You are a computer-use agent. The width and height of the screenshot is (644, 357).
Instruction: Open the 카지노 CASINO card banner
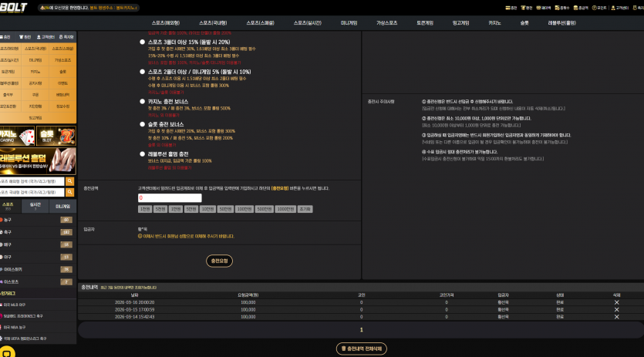click(x=17, y=136)
